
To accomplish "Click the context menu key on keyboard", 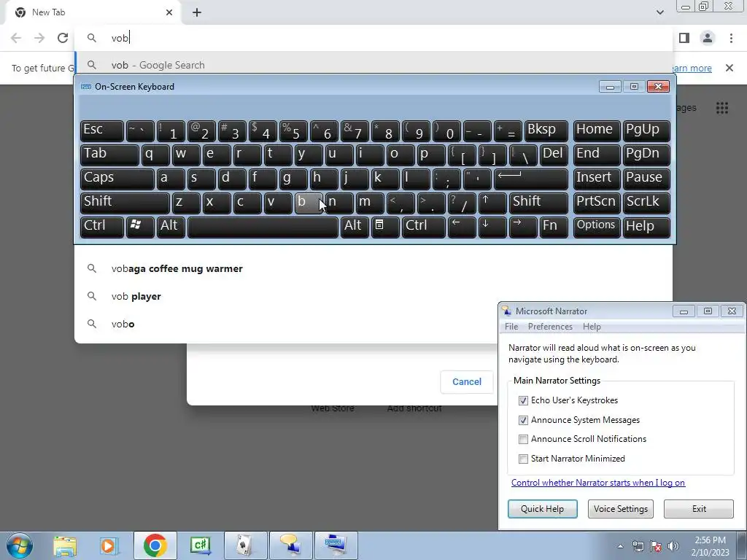I will click(x=385, y=226).
